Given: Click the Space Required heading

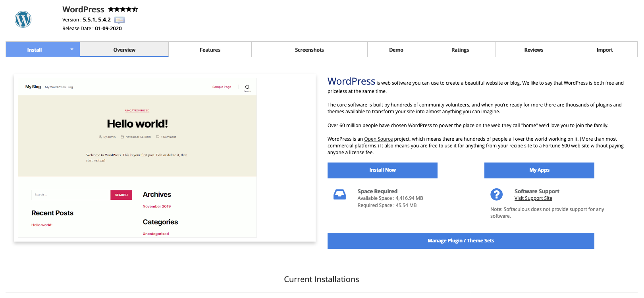Looking at the screenshot, I should click(x=378, y=191).
